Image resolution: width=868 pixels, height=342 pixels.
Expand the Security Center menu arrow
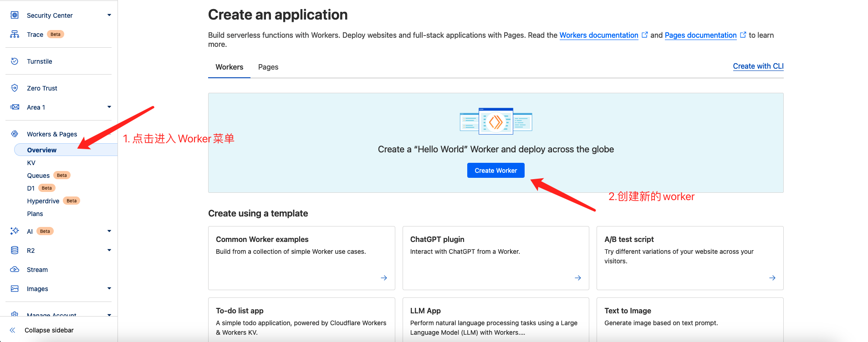(x=109, y=15)
